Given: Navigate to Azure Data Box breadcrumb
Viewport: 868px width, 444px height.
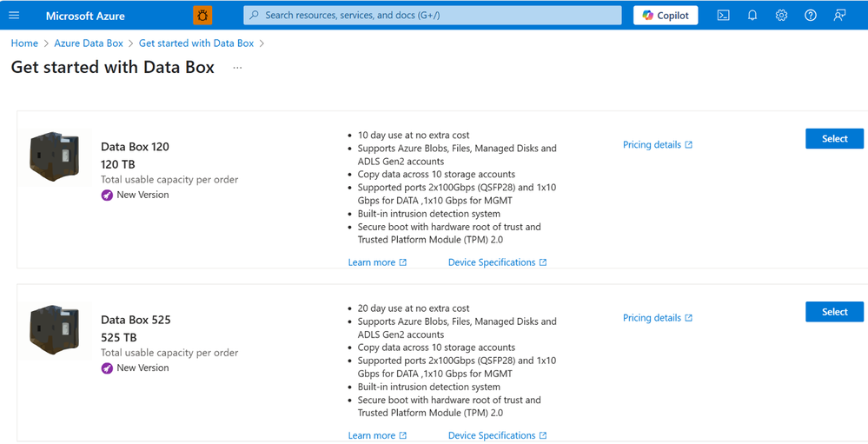Looking at the screenshot, I should [x=89, y=43].
